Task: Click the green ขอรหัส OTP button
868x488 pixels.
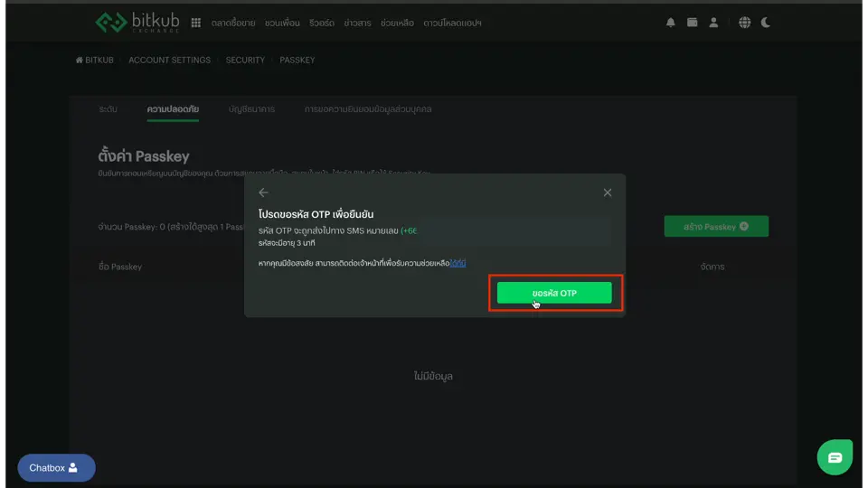Action: point(554,294)
